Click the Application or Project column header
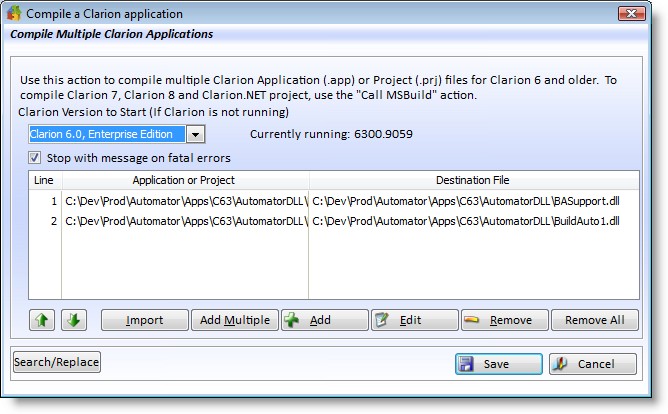The height and width of the screenshot is (414, 668). [x=185, y=180]
